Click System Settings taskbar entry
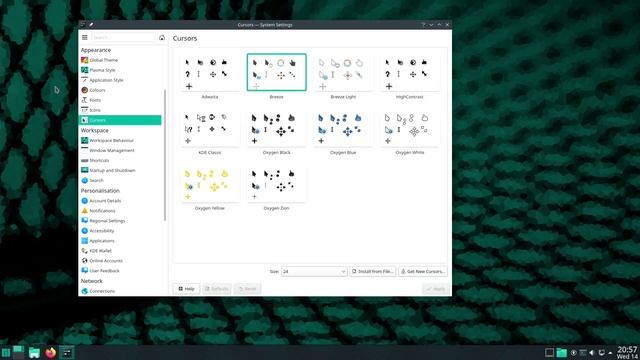This screenshot has height=360, width=640. (x=67, y=352)
